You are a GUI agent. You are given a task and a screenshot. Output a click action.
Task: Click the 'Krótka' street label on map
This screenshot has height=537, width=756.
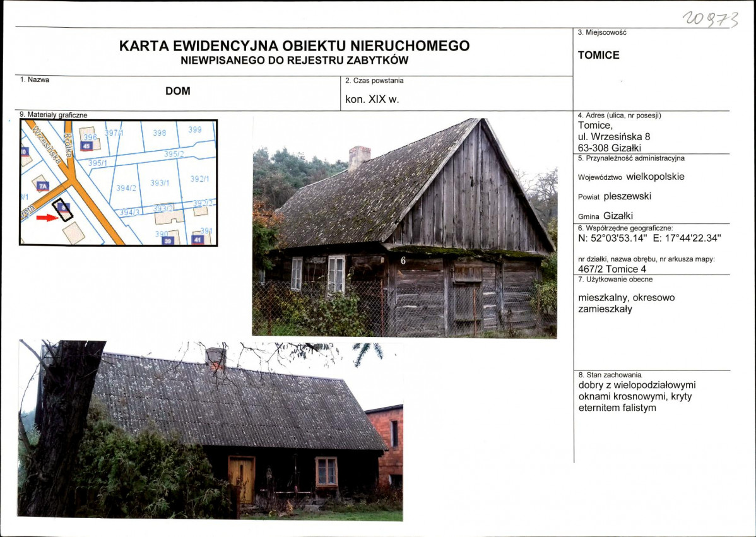[x=68, y=145]
